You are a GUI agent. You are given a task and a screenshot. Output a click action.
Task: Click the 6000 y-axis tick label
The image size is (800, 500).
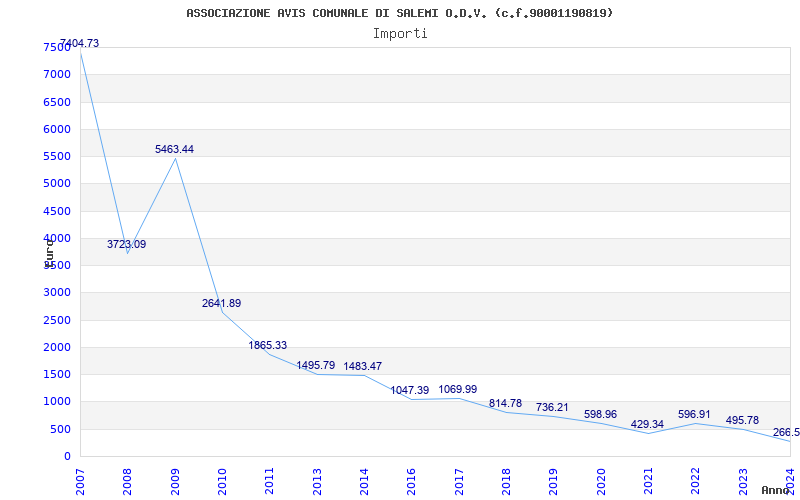point(57,129)
